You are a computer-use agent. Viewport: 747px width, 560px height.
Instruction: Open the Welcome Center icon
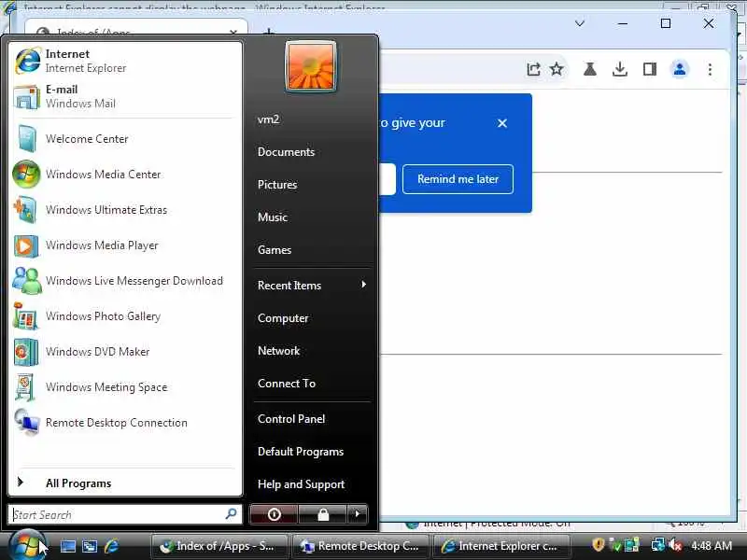click(x=26, y=138)
